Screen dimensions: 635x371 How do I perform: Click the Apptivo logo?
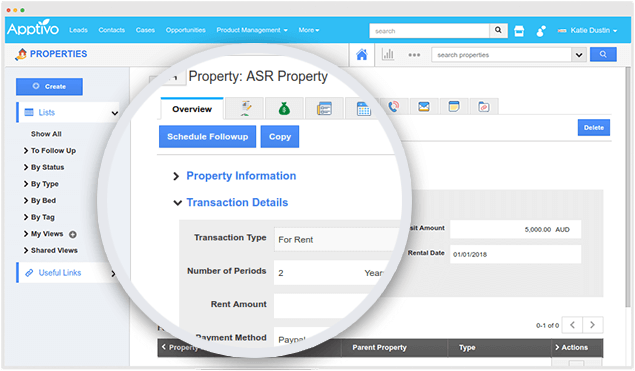[x=33, y=29]
